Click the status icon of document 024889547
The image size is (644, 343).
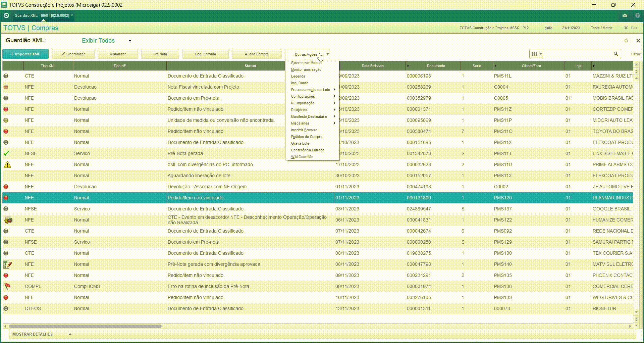[6, 209]
